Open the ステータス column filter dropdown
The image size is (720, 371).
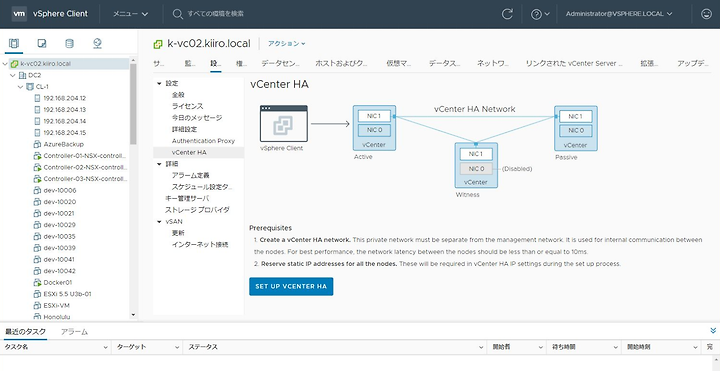tap(481, 348)
